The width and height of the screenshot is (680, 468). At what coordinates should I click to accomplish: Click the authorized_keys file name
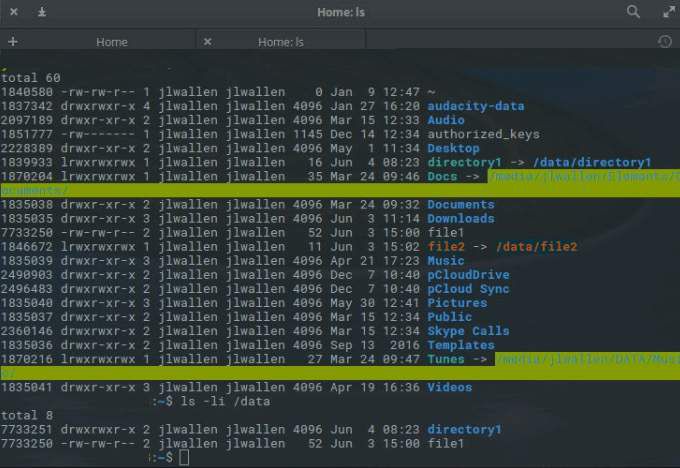tap(483, 134)
